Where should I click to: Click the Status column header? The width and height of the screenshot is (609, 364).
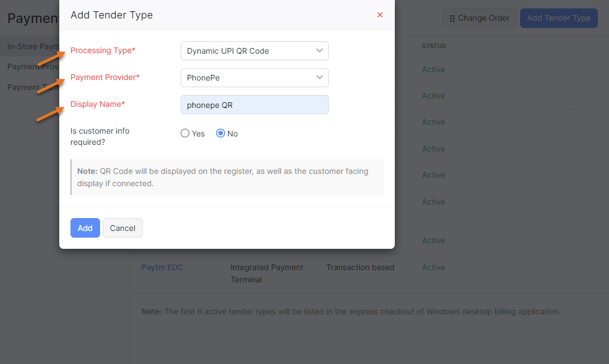coord(434,46)
